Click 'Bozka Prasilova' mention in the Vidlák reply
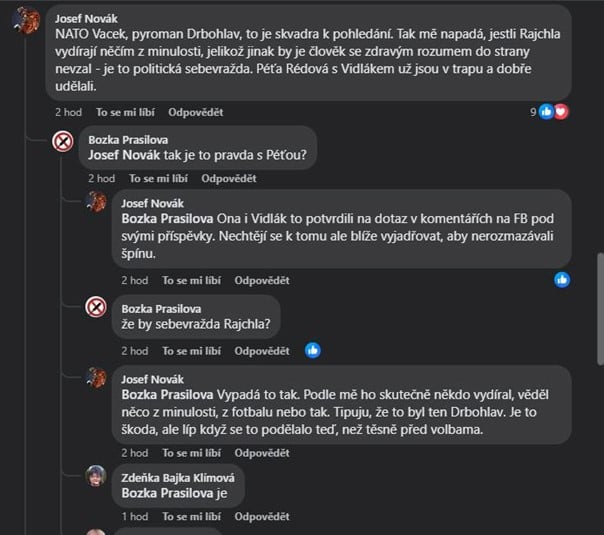Image resolution: width=604 pixels, height=535 pixels. pyautogui.click(x=167, y=217)
